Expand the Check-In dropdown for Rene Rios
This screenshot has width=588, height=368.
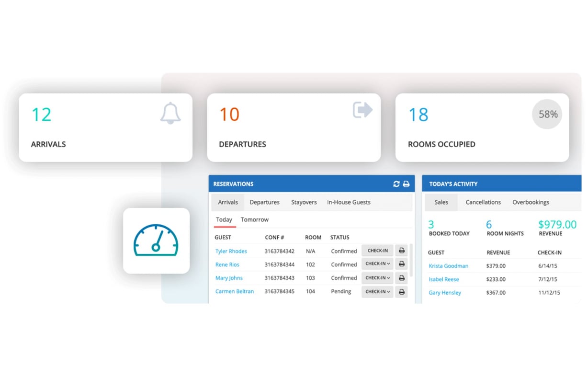(377, 264)
